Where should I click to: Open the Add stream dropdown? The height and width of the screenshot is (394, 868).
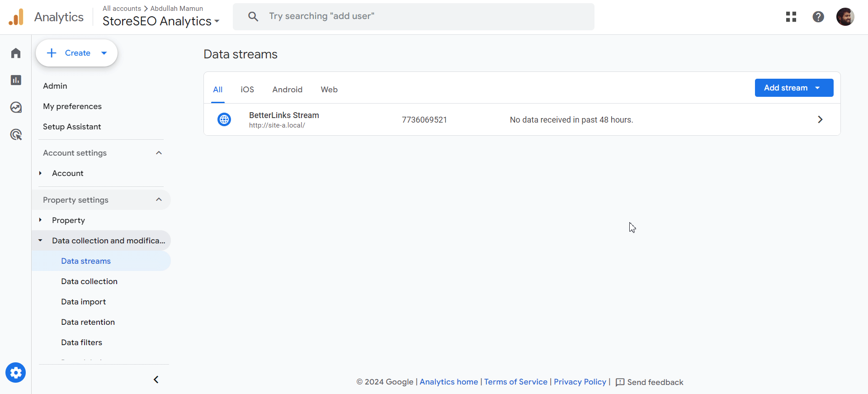pos(794,88)
